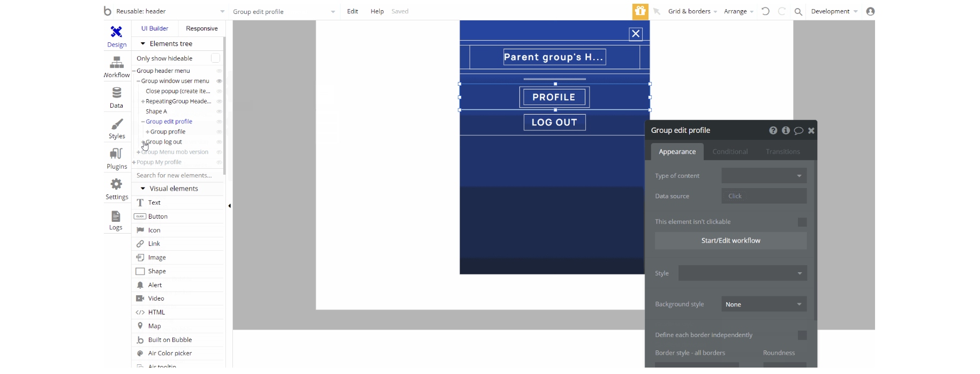This screenshot has height=374, width=980.
Task: Open the Plugins section icon
Action: [x=116, y=154]
